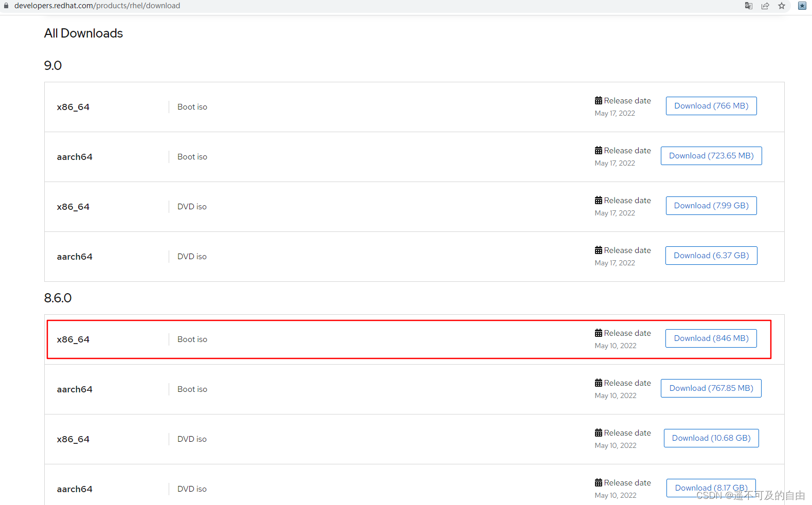812x505 pixels.
Task: Click 'Release date' label in 9.0 aarch64 Boot row
Action: [x=627, y=151]
